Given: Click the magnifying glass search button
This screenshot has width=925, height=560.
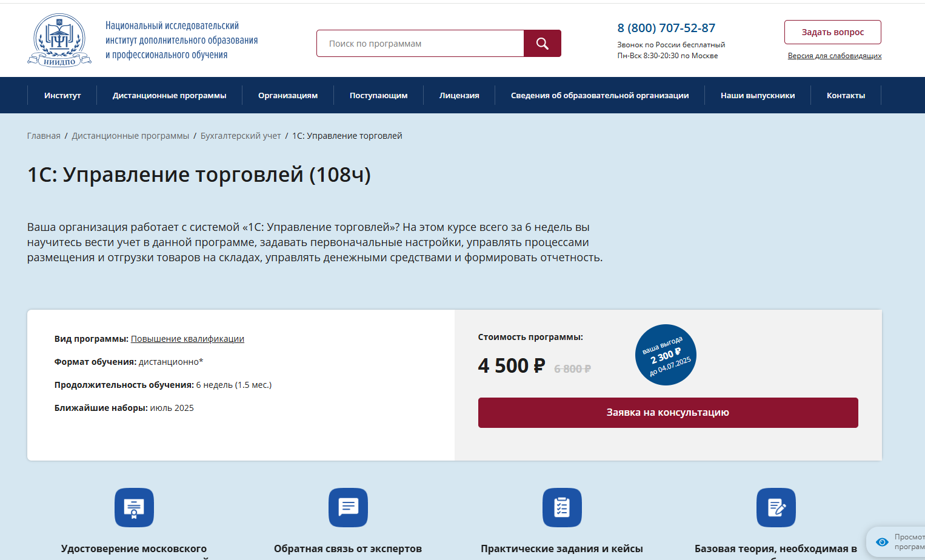Looking at the screenshot, I should 543,44.
